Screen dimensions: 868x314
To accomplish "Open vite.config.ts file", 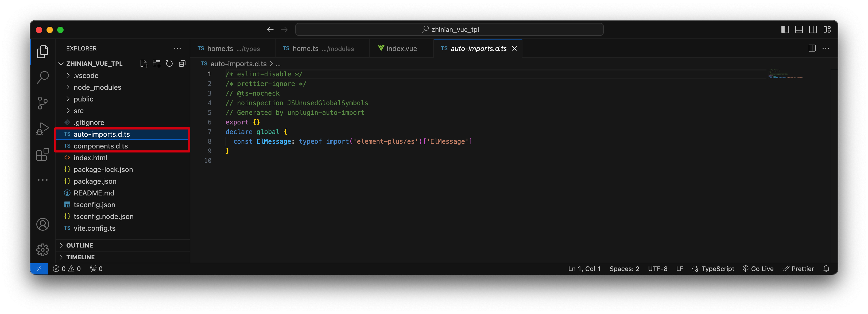I will (123, 228).
